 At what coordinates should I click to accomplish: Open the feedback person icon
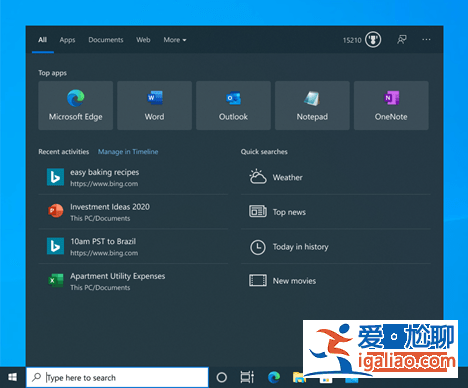pyautogui.click(x=402, y=40)
